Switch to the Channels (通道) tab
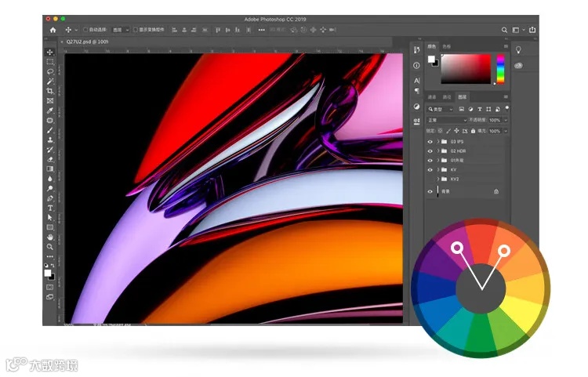This screenshot has width=588, height=377. click(x=432, y=97)
